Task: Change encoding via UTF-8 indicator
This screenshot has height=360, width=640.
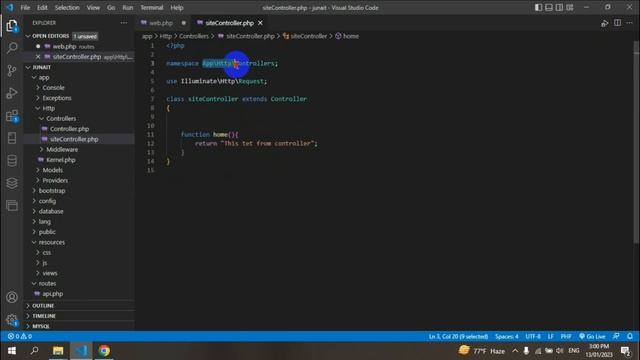Action: pyautogui.click(x=533, y=336)
